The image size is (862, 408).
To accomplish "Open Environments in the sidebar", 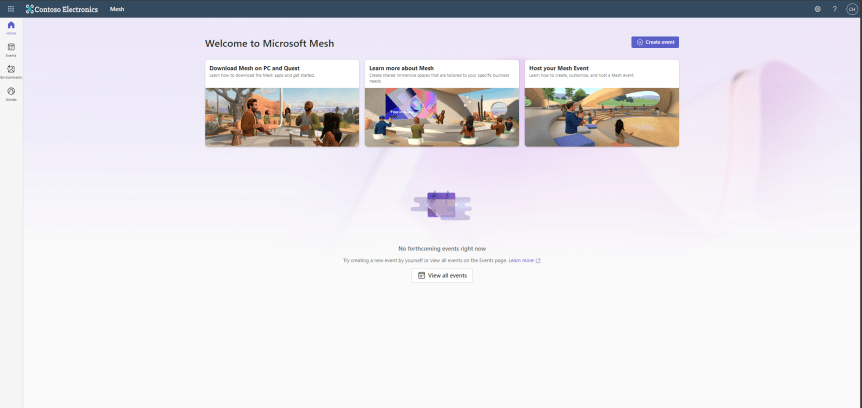I will [11, 72].
